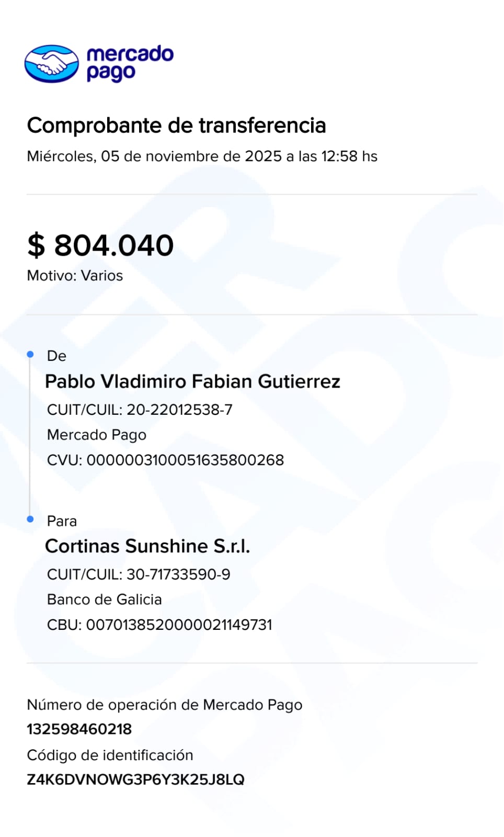Click the Banco de Galicia label
Image resolution: width=504 pixels, height=837 pixels.
tap(105, 600)
